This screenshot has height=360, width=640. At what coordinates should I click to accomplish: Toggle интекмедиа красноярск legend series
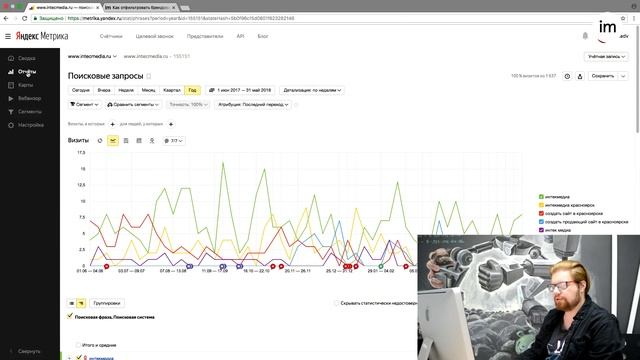click(567, 205)
